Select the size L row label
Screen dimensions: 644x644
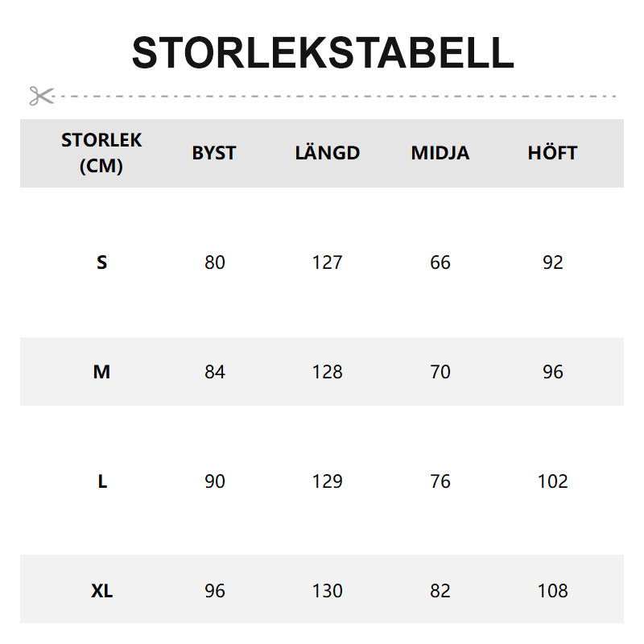pos(102,481)
